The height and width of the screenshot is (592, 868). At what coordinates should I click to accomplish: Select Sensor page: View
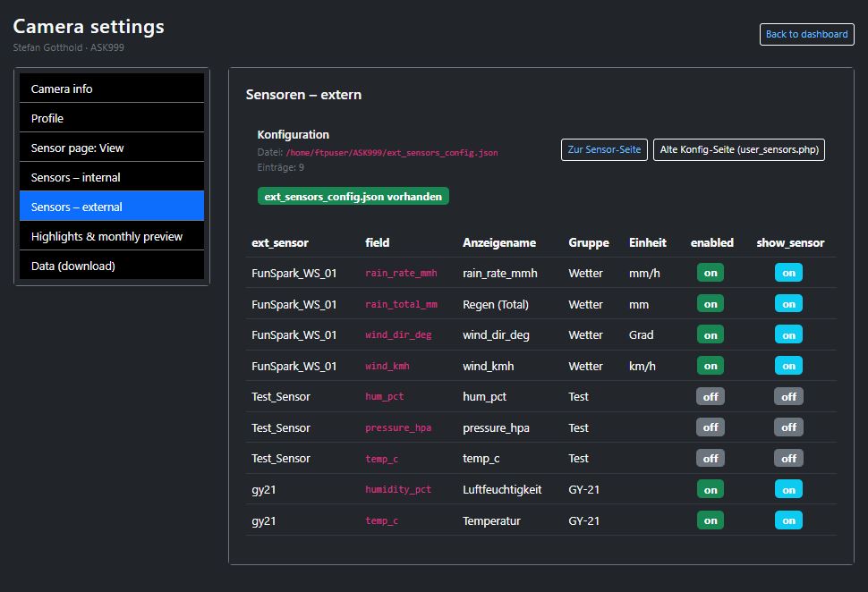point(111,147)
